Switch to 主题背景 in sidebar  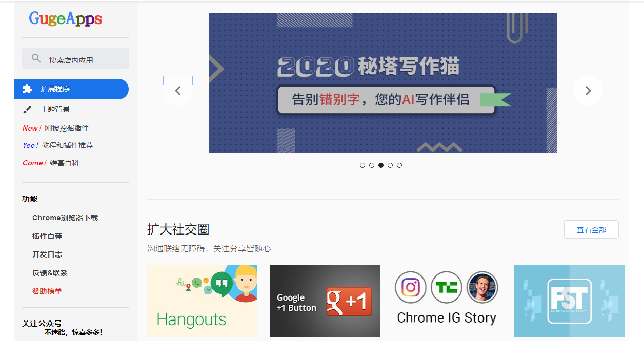55,110
